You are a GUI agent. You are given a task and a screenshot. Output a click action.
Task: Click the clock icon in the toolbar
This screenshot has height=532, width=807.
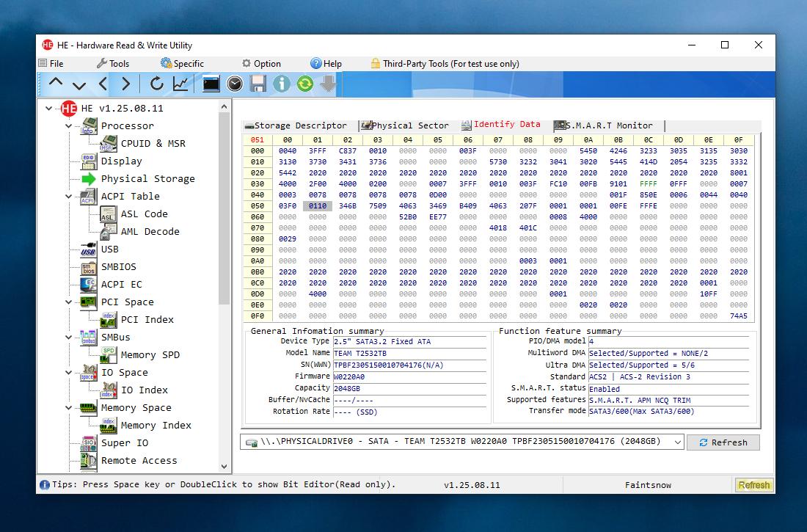[235, 84]
